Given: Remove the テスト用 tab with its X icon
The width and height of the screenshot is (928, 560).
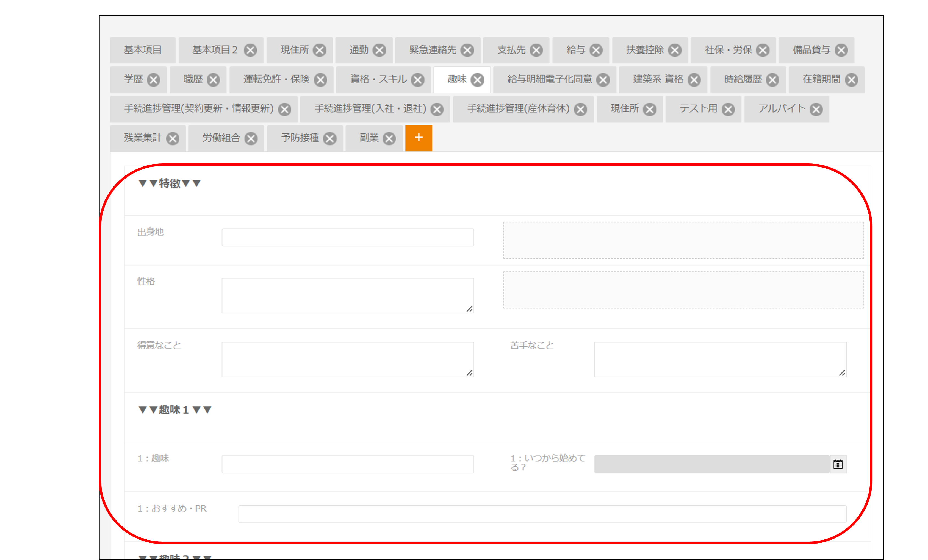Looking at the screenshot, I should coord(728,110).
